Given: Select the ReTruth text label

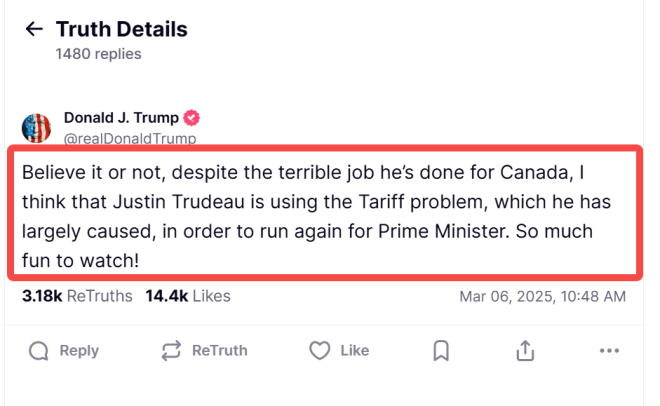Looking at the screenshot, I should pyautogui.click(x=220, y=350).
